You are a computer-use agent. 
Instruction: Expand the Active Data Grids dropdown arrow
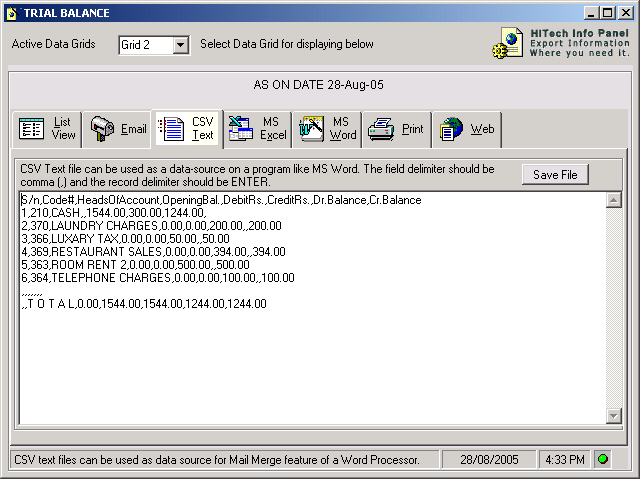(180, 45)
